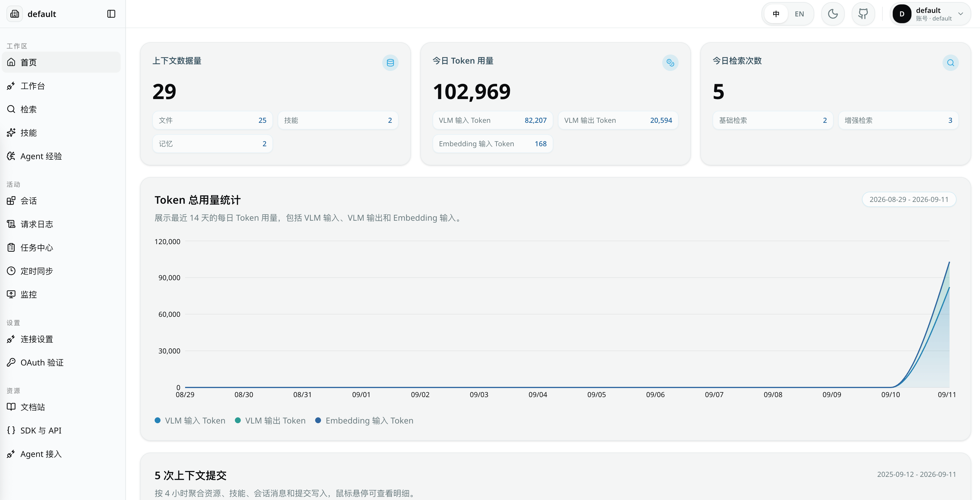Click the default workspace logo icon
980x500 pixels.
tap(15, 14)
